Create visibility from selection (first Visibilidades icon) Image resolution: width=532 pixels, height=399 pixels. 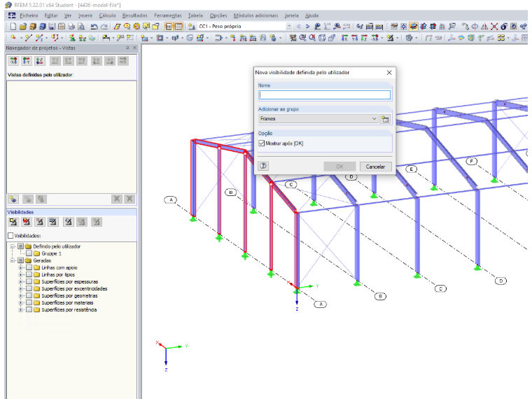click(13, 222)
